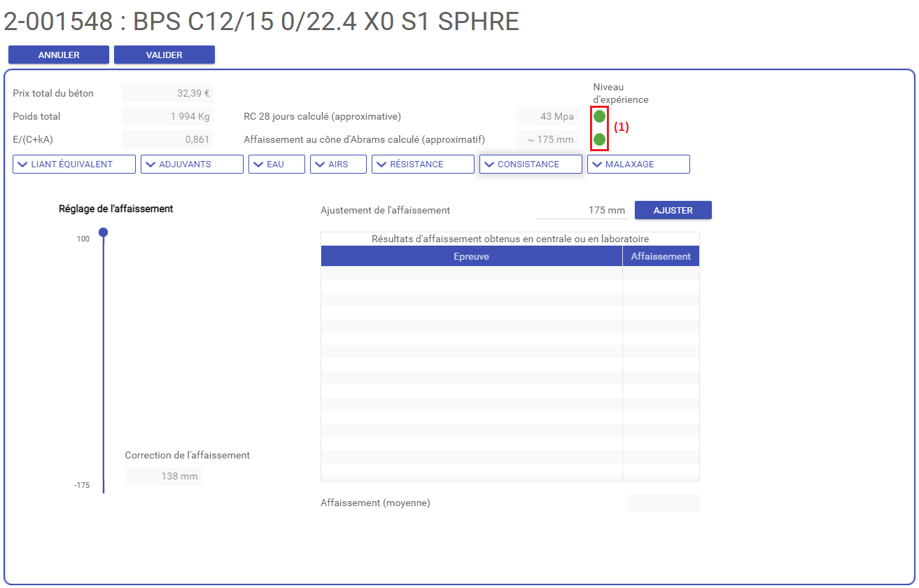This screenshot has height=588, width=919.
Task: Click the Affaissement (moyenne) field
Action: [664, 503]
